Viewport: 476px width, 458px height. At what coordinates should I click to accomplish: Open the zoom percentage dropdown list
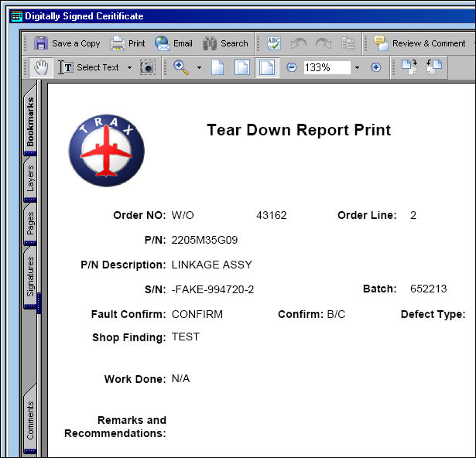[x=358, y=67]
